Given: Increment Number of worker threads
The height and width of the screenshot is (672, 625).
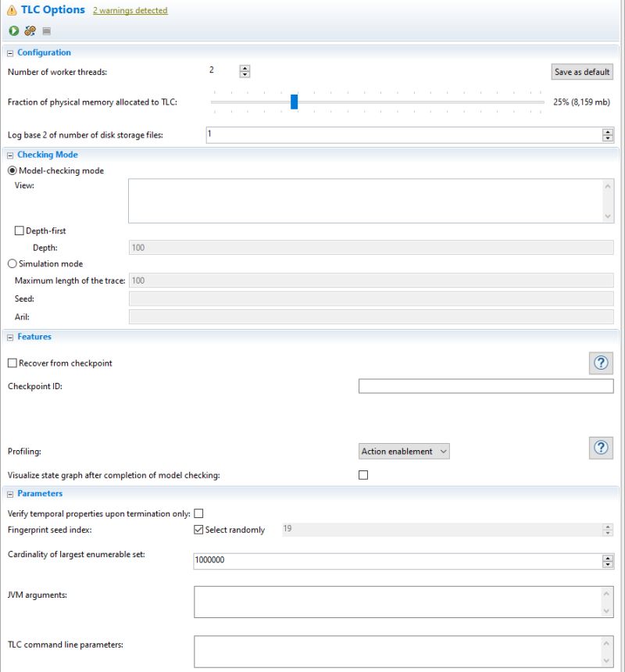Looking at the screenshot, I should click(245, 67).
